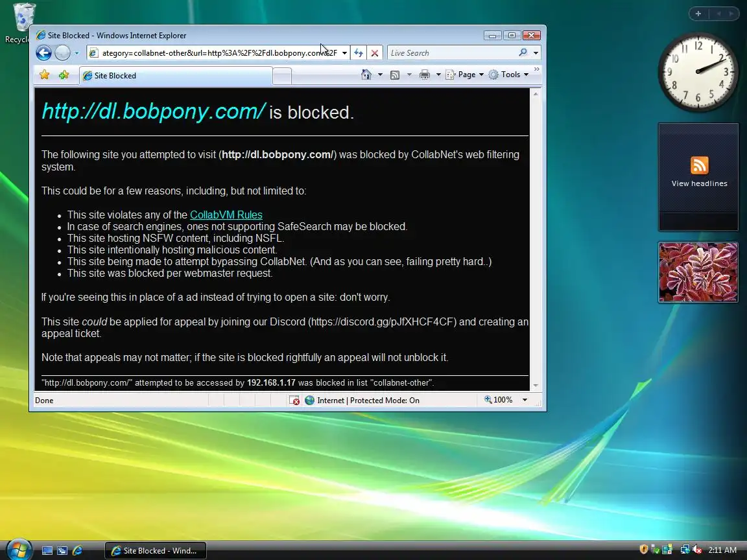Expand the toolbar overflow chevron

pos(537,69)
